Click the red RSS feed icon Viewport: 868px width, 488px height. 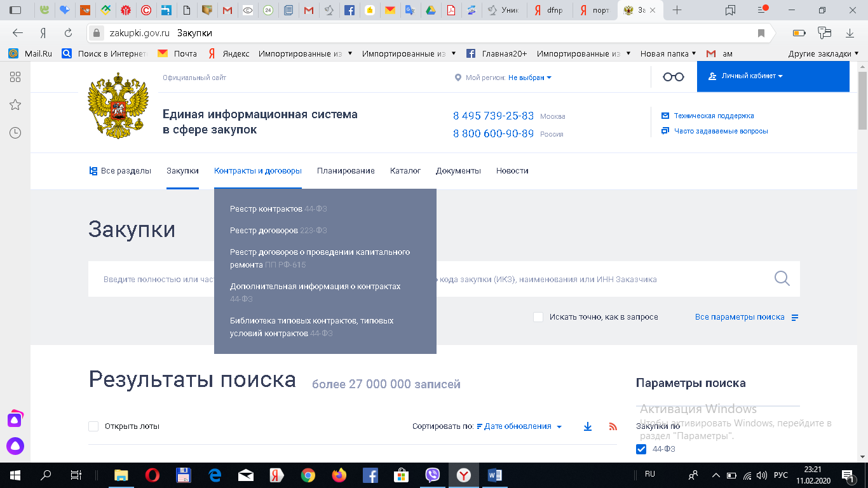coord(613,427)
